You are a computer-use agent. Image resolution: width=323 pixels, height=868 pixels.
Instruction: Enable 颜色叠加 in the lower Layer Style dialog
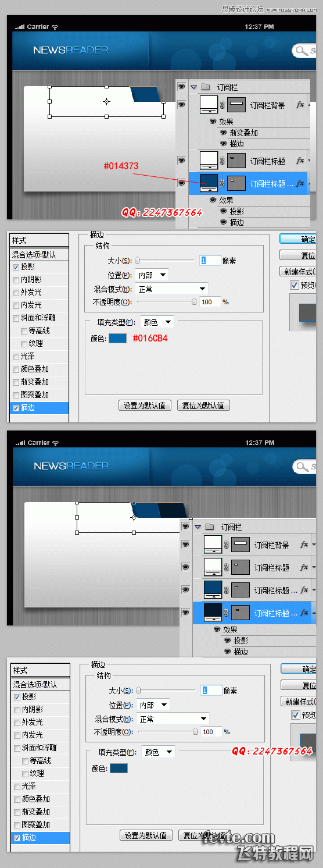click(17, 799)
